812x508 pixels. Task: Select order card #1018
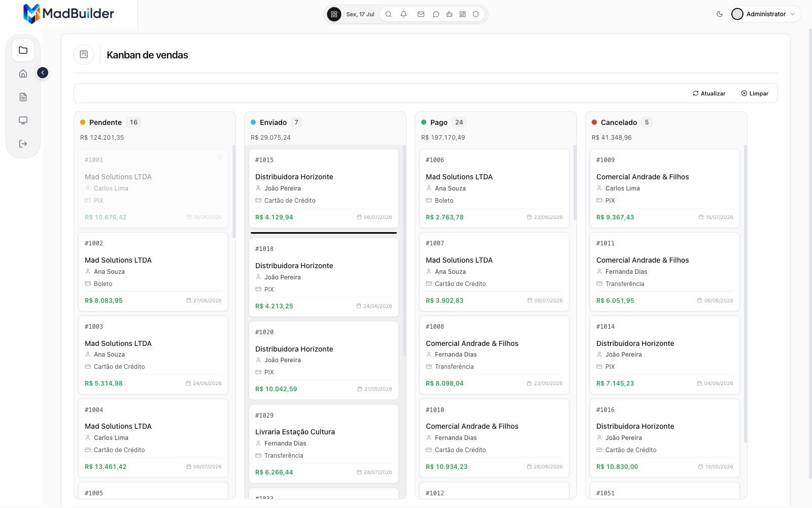tap(324, 277)
